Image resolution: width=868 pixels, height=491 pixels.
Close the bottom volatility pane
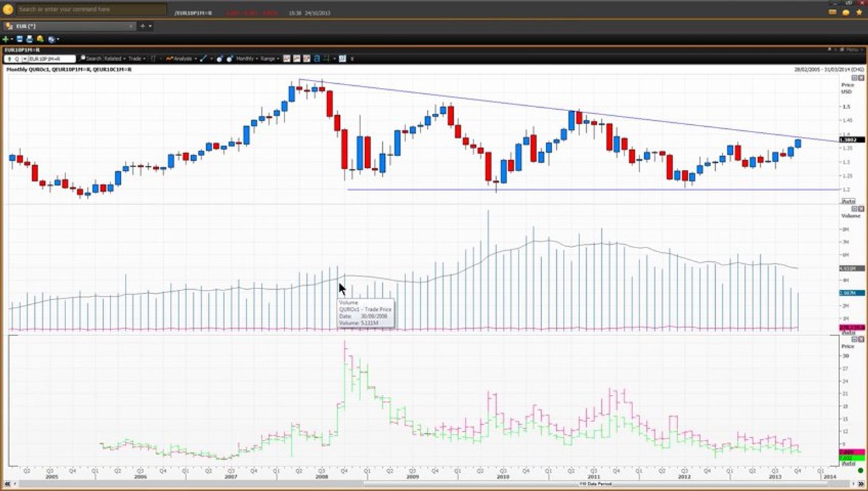point(861,339)
